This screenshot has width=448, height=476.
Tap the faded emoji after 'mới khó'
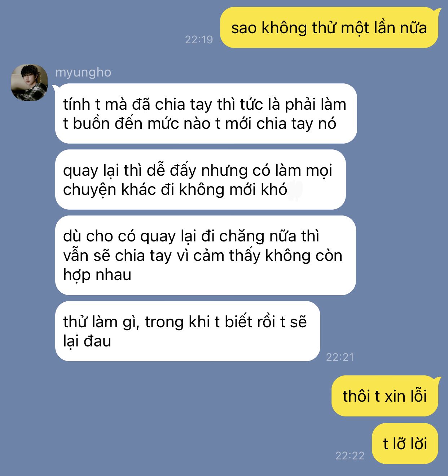(x=296, y=189)
